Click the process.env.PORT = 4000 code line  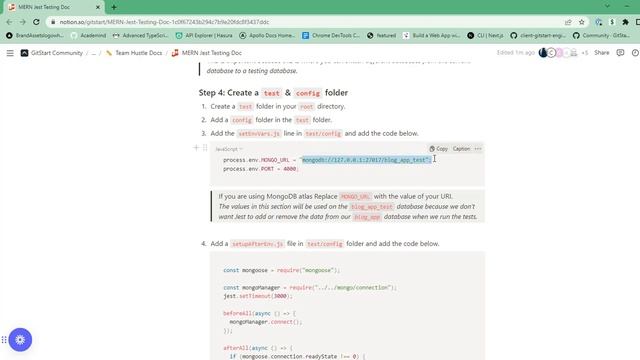260,169
